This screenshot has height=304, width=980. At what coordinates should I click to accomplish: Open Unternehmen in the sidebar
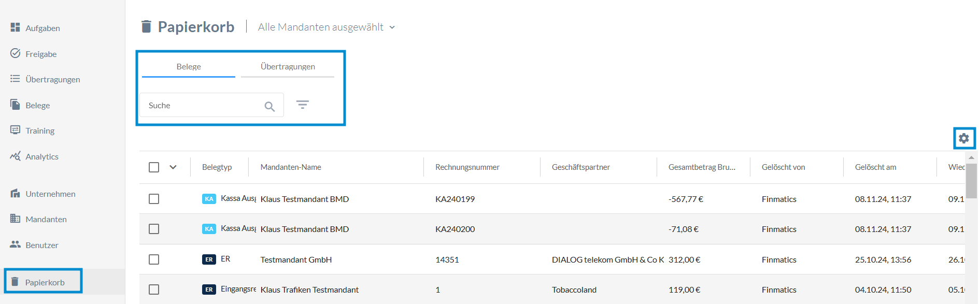point(50,194)
